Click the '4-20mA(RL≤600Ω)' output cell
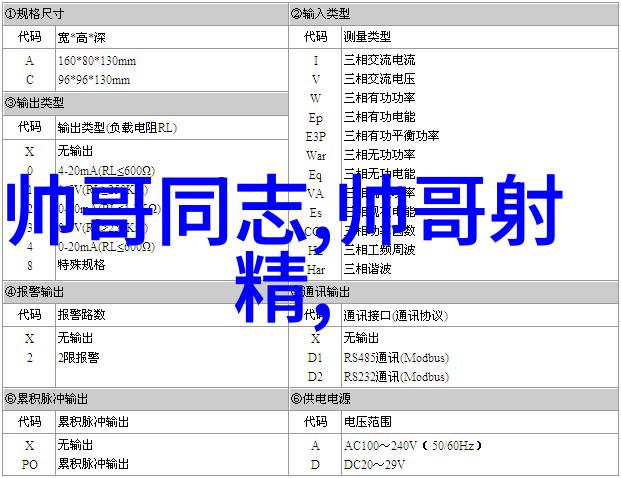This screenshot has height=478, width=621. [107, 171]
